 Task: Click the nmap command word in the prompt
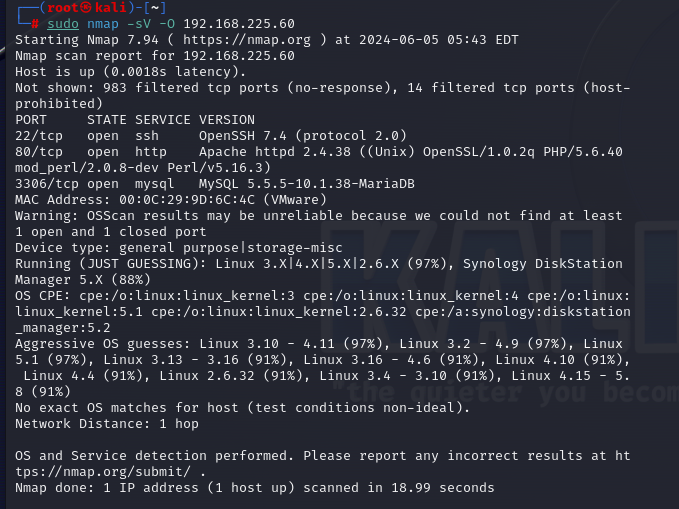point(103,24)
